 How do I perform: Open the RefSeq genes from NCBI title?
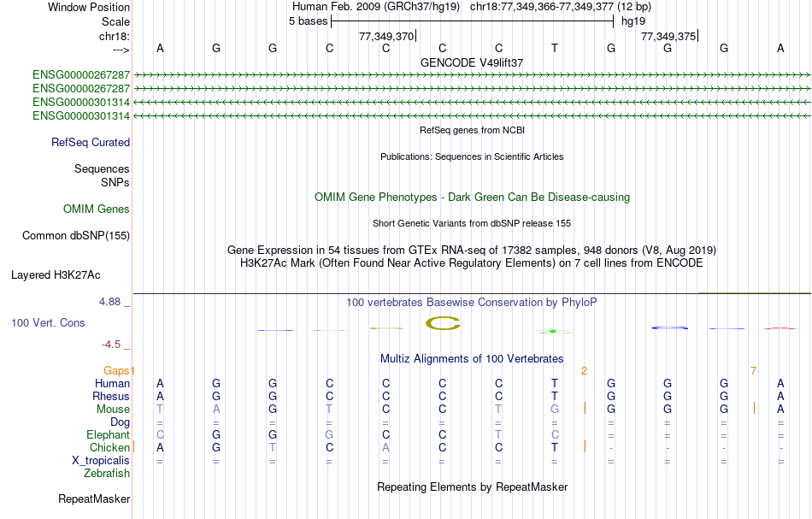472,130
